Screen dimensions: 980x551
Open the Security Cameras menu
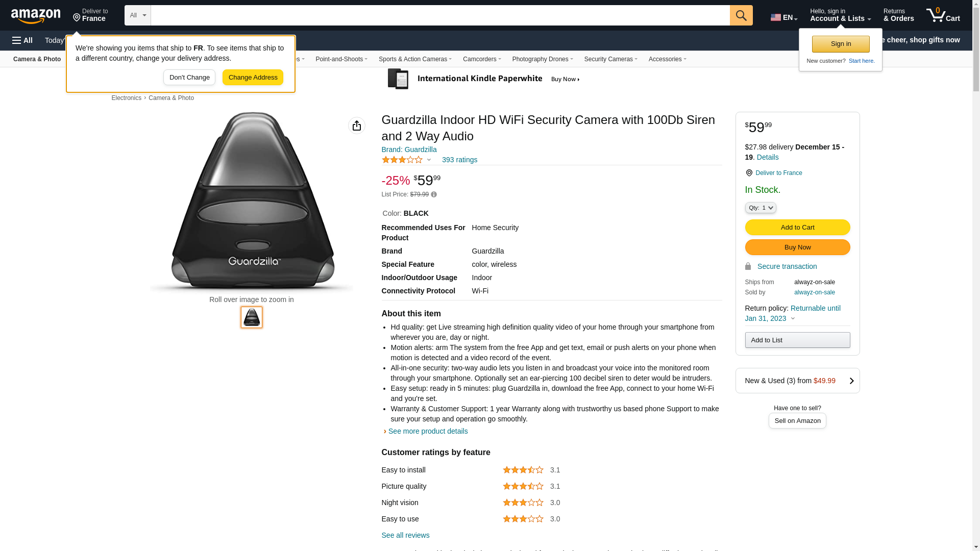[x=611, y=59]
